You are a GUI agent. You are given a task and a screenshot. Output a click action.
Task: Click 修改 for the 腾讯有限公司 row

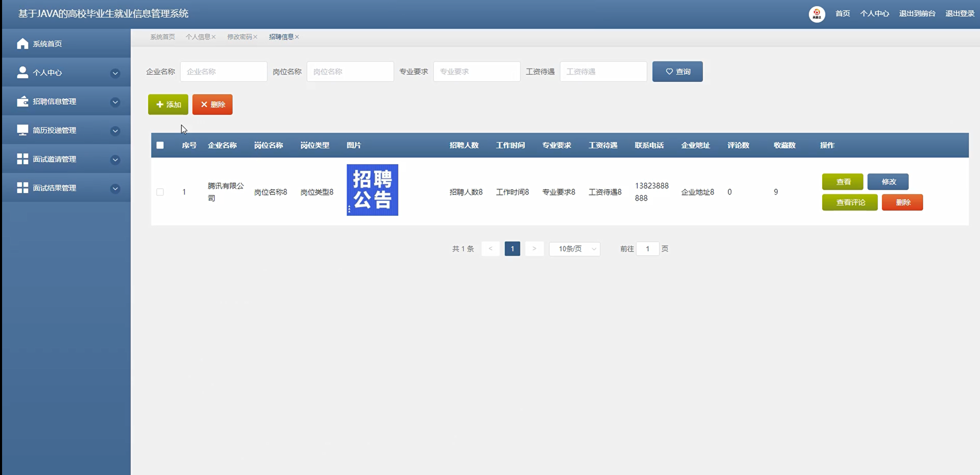[888, 182]
